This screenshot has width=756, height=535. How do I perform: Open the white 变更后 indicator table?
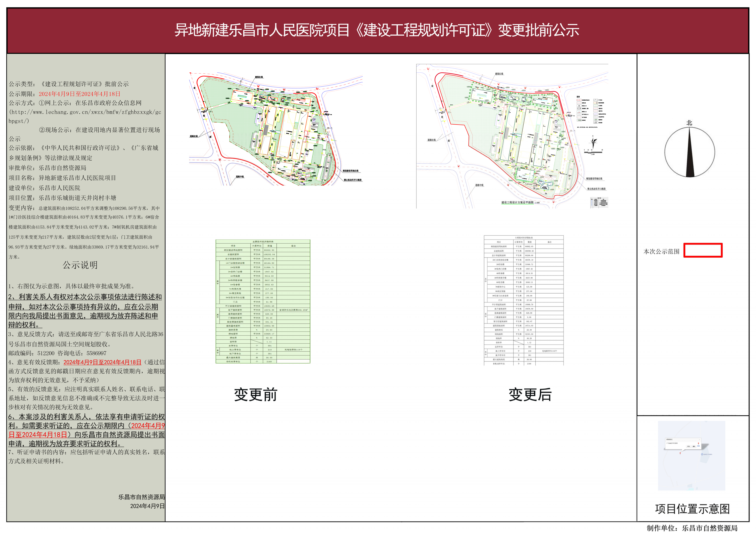click(x=524, y=300)
